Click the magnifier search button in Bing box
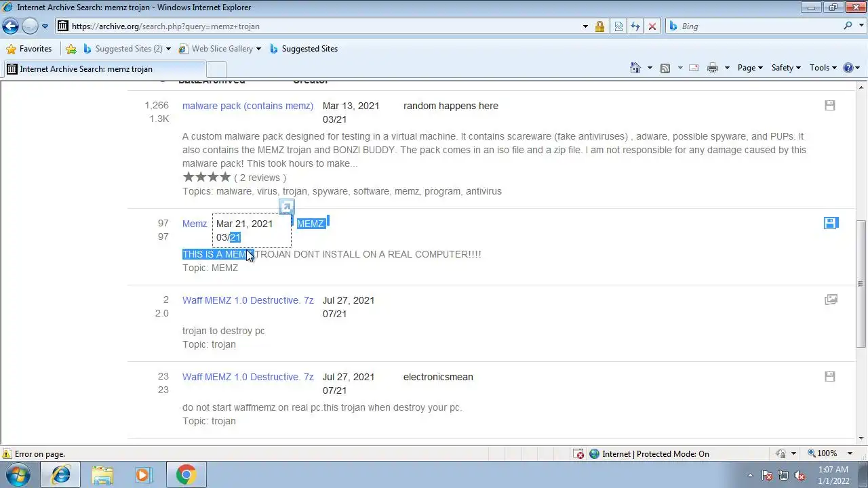This screenshot has height=488, width=868. coord(848,26)
